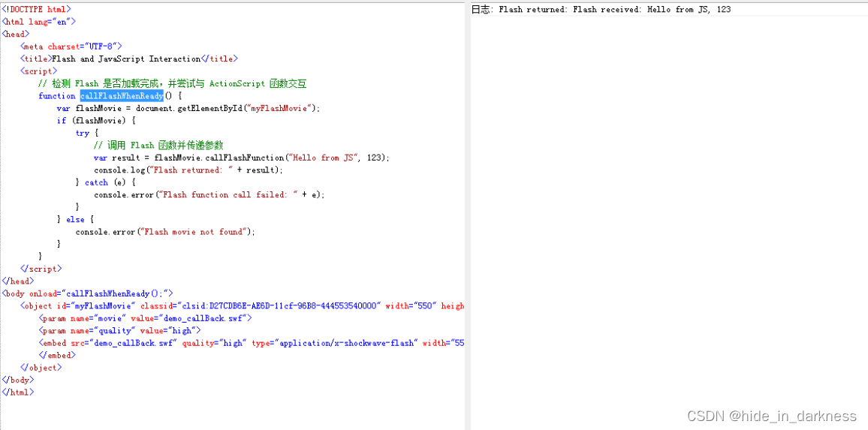
Task: Click the try { line
Action: 87,133
